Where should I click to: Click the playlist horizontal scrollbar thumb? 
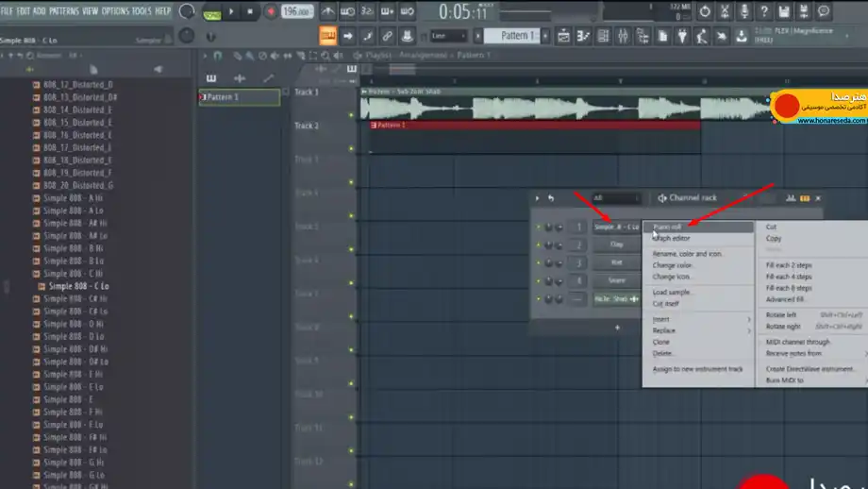(403, 69)
